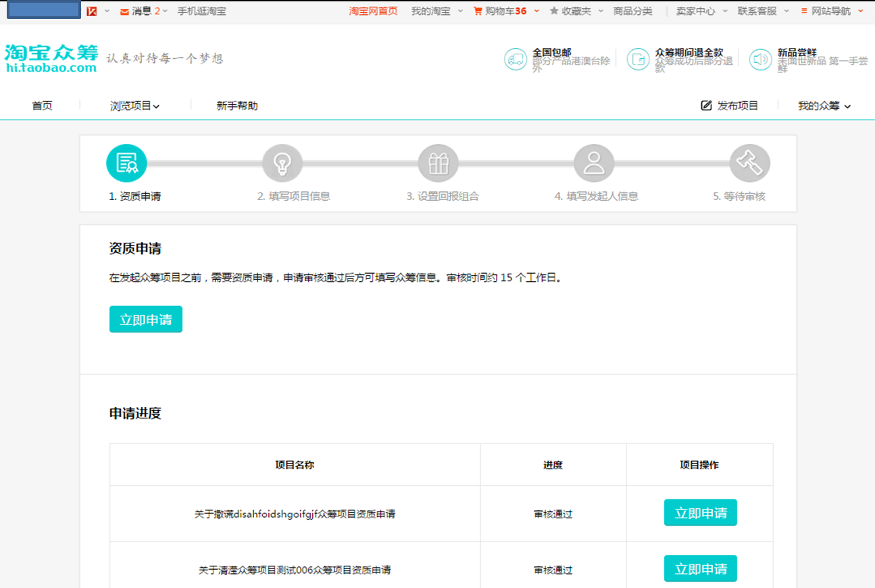Select step label 3. 设置回报组合
This screenshot has width=875, height=588.
[x=443, y=197]
